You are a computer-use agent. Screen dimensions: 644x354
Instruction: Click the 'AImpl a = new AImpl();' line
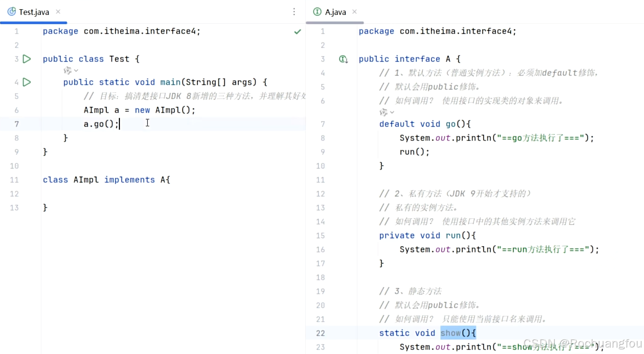pos(140,110)
